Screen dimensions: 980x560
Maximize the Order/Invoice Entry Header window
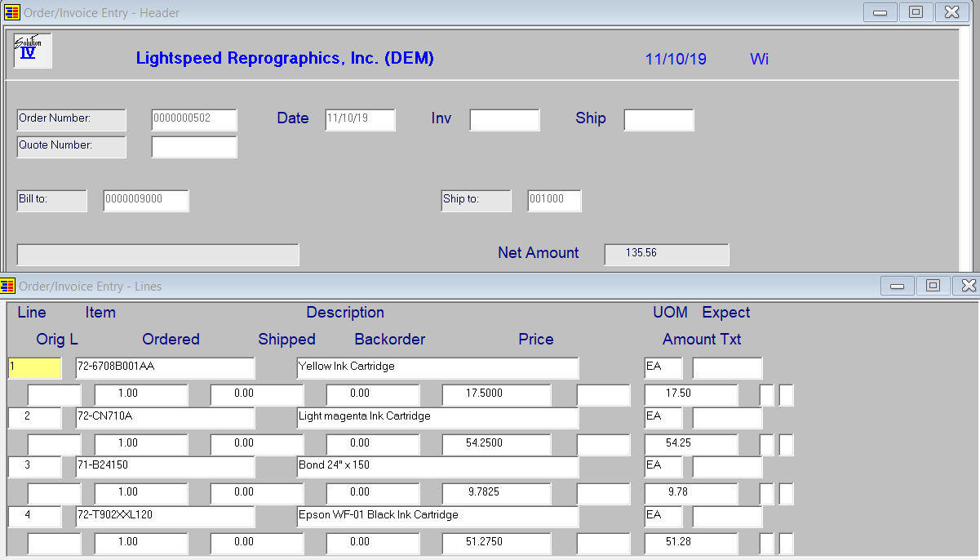pos(916,12)
